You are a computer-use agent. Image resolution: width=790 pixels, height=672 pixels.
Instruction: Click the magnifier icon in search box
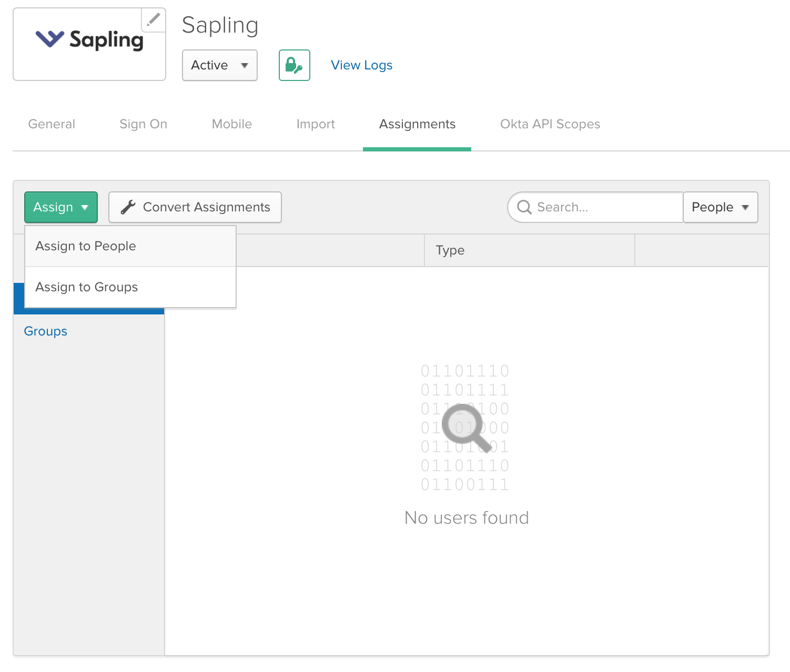coord(524,207)
